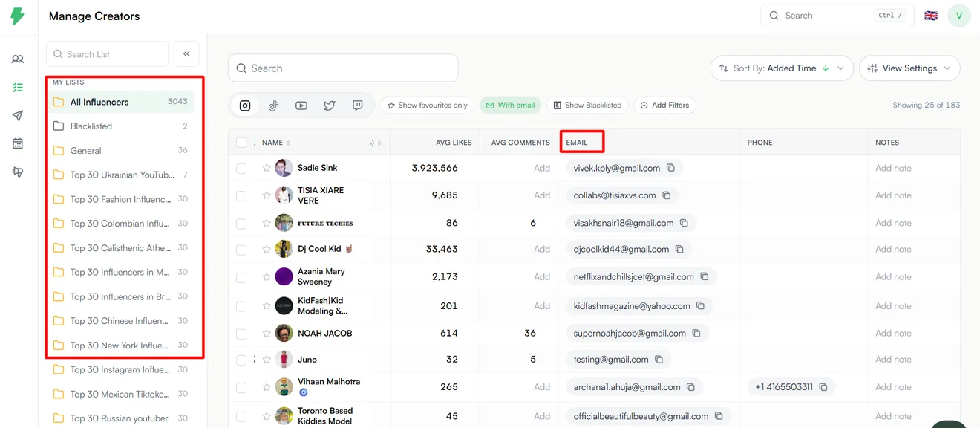Copy email visakhsnair18@gmail.com
Viewport: 980px width, 428px height.
684,223
